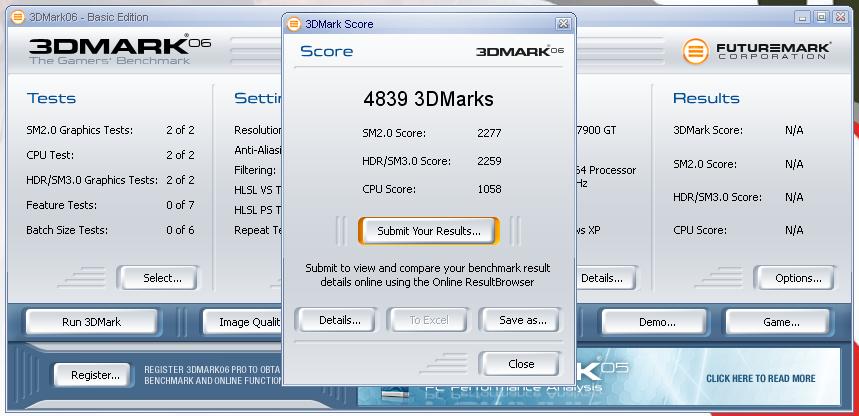Click the 3DMark06 main window title bar icon
The width and height of the screenshot is (859, 416).
18,17
